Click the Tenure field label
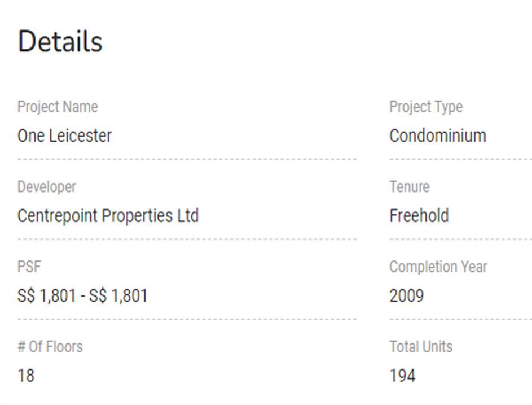The width and height of the screenshot is (532, 405). (409, 187)
